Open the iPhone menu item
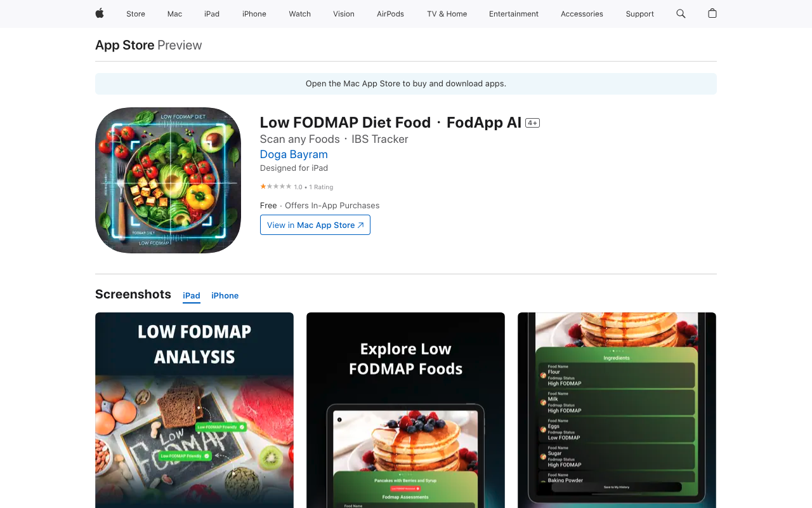Viewport: 812px width, 508px height. 254,14
